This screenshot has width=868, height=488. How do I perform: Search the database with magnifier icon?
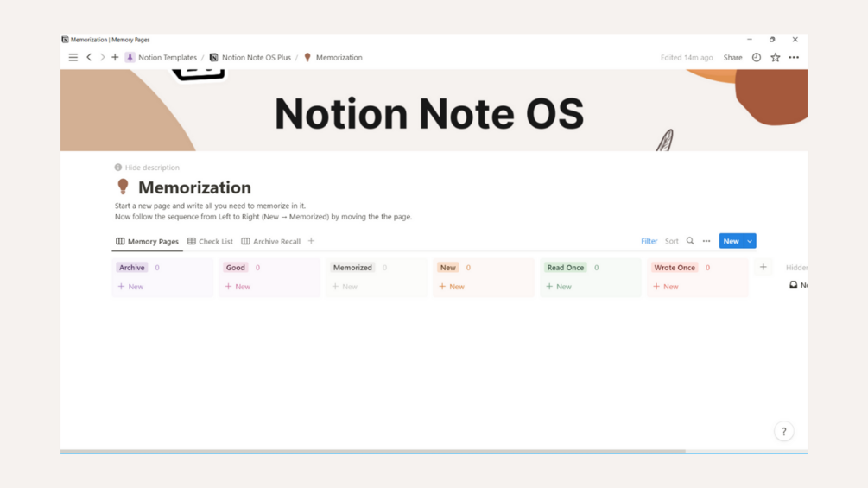point(690,241)
